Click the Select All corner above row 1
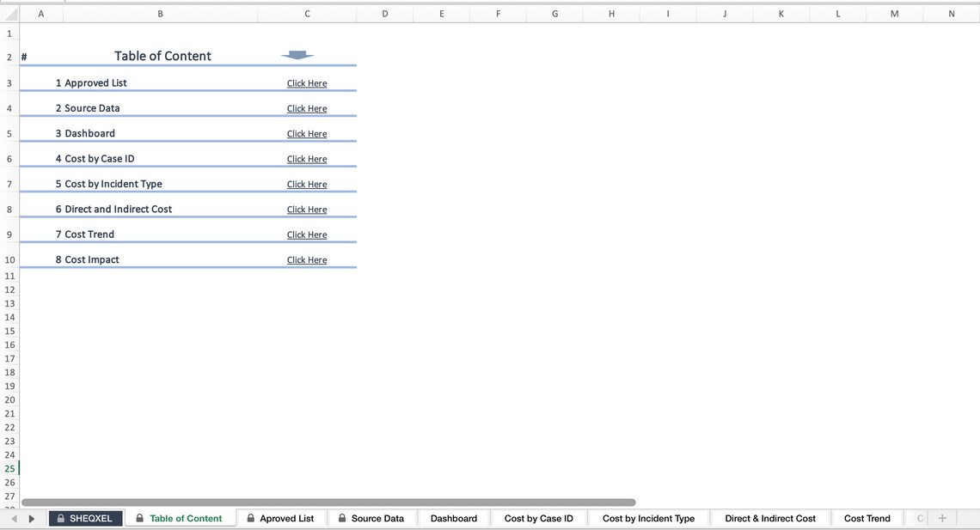This screenshot has width=980, height=530. [x=9, y=13]
